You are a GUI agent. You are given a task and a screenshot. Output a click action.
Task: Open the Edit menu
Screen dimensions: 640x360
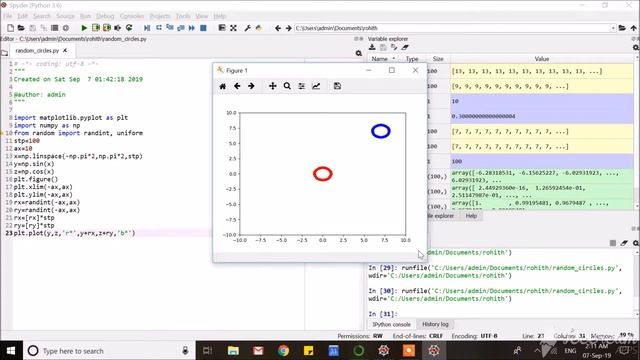pos(22,16)
